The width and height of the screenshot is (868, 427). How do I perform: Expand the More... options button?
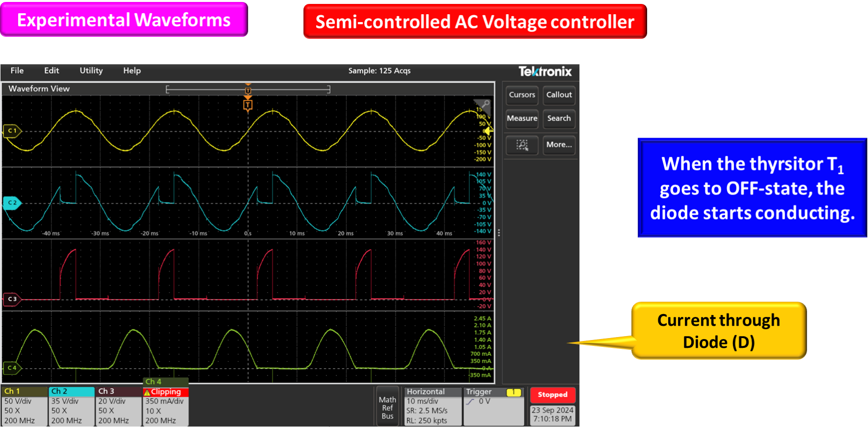tap(559, 145)
